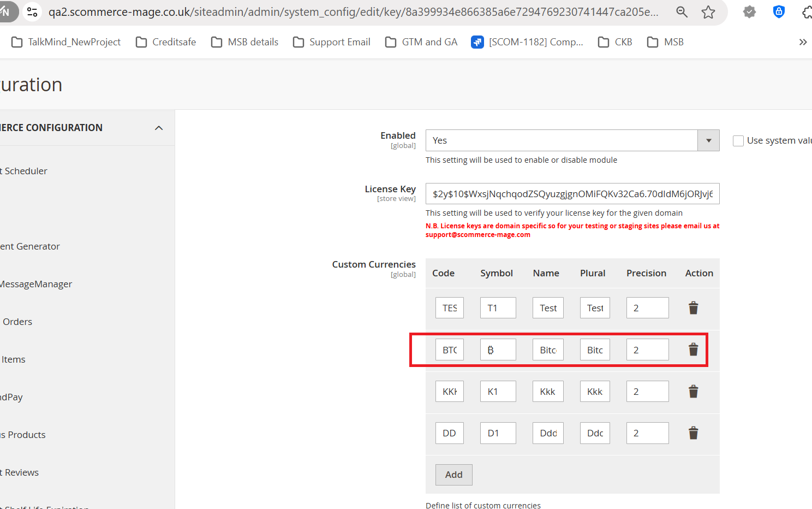Collapse the Commerce Configuration section
The height and width of the screenshot is (509, 812).
(159, 128)
